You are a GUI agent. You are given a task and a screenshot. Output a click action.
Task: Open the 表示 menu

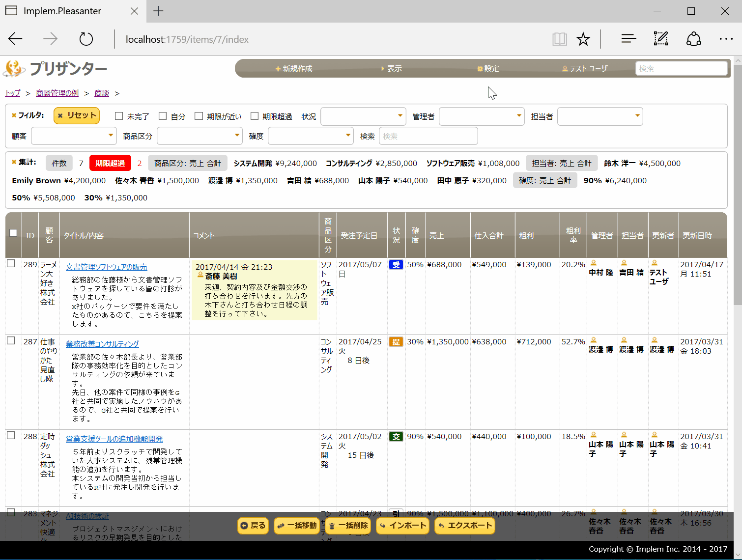(x=392, y=69)
